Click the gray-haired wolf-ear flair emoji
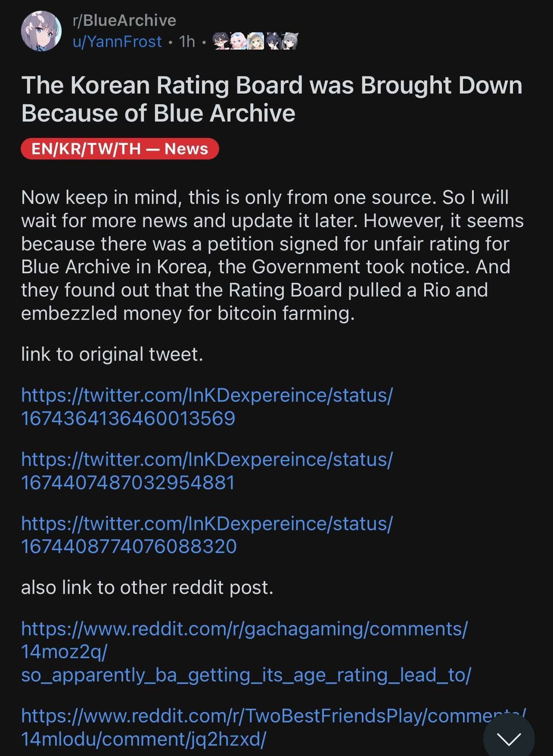The width and height of the screenshot is (553, 756). [289, 41]
